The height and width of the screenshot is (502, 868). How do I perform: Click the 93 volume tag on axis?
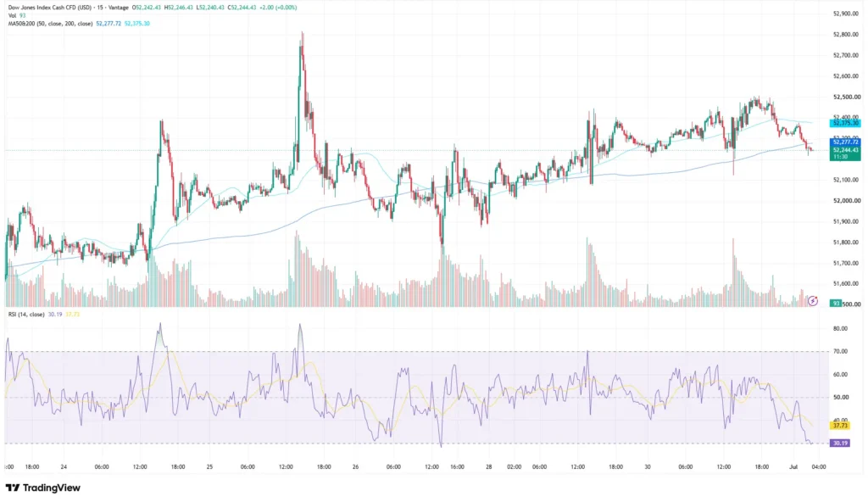[x=836, y=304]
